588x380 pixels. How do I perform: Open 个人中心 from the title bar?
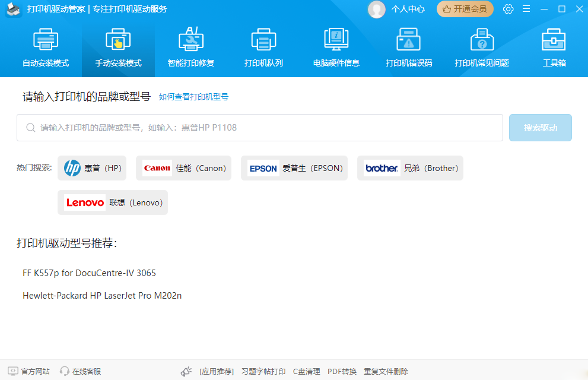[x=409, y=9]
